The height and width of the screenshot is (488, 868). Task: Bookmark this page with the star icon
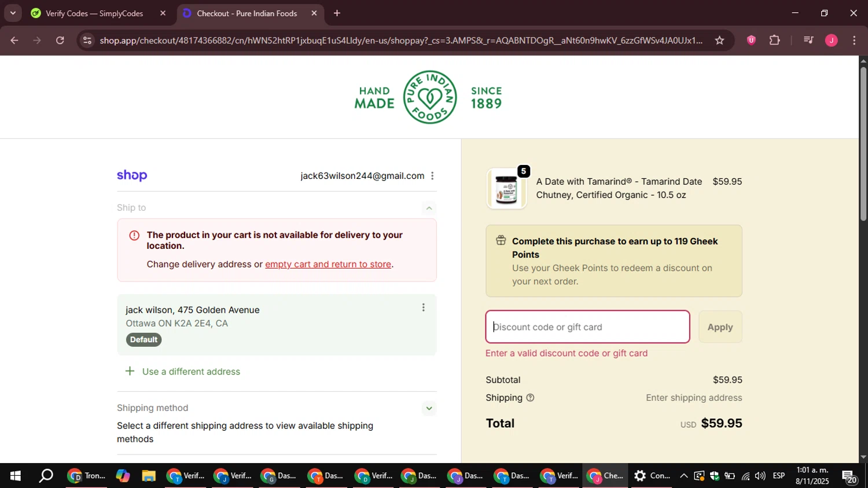719,41
